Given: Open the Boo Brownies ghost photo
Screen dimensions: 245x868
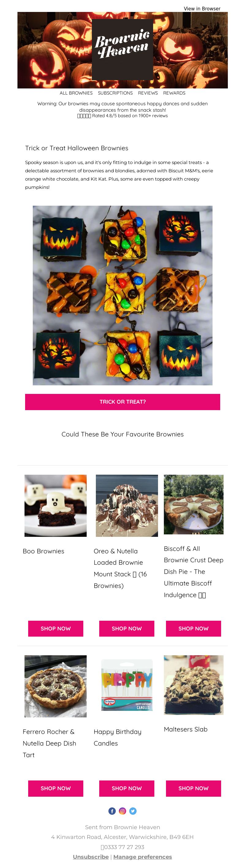Looking at the screenshot, I should coord(56,505).
